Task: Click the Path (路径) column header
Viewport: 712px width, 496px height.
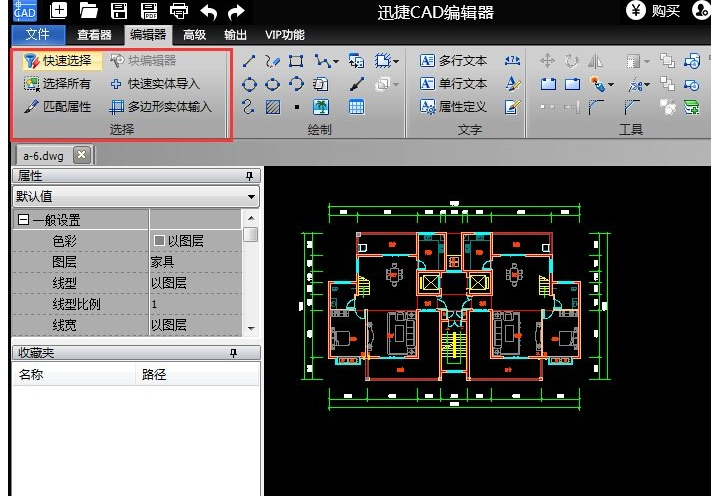Action: point(153,375)
